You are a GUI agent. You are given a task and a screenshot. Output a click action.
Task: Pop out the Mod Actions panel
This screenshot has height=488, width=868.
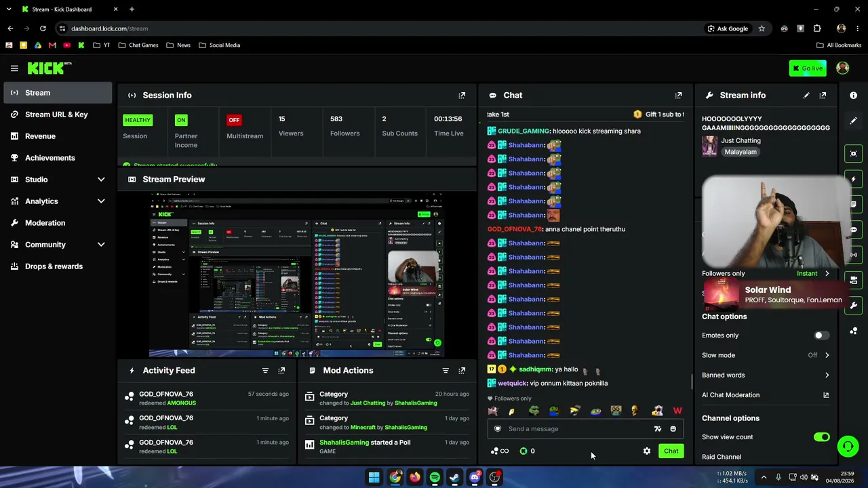click(x=462, y=371)
